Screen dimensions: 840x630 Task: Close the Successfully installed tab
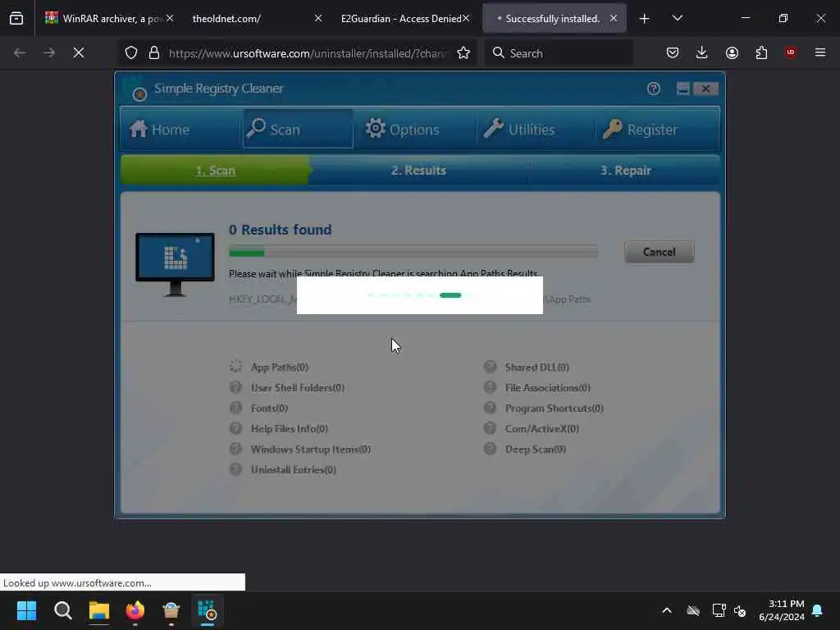(x=614, y=18)
